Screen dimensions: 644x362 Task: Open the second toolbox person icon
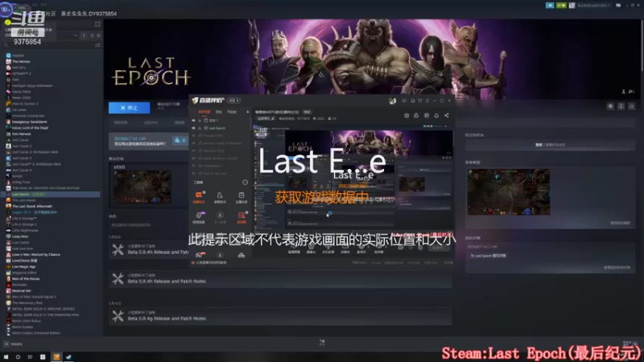[220, 197]
